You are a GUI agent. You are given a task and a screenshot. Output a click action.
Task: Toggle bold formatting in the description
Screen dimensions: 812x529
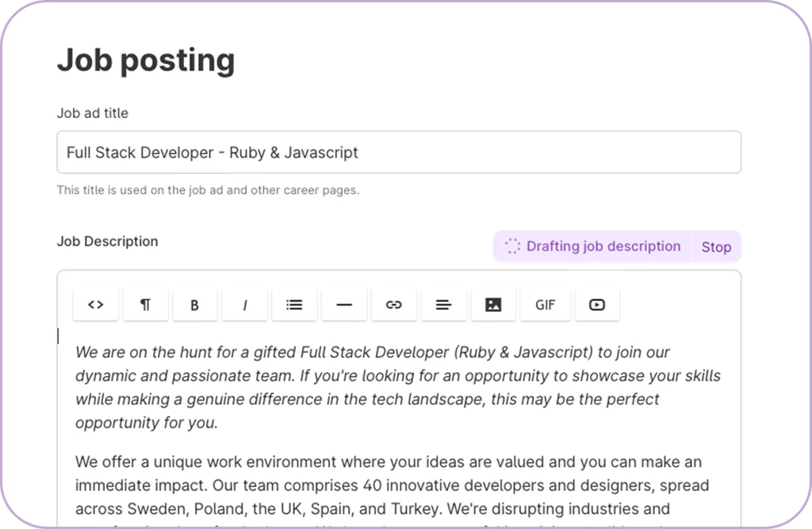click(194, 305)
